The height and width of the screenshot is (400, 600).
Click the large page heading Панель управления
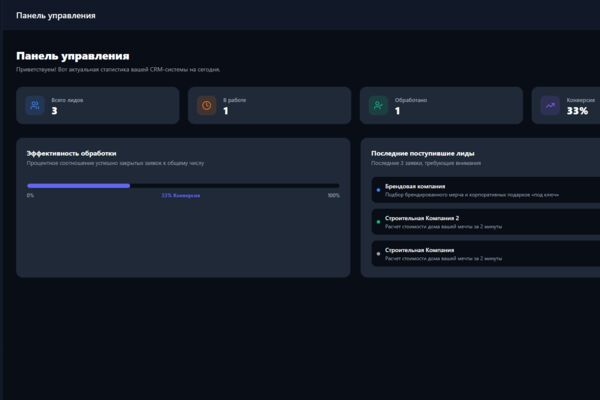tap(73, 56)
